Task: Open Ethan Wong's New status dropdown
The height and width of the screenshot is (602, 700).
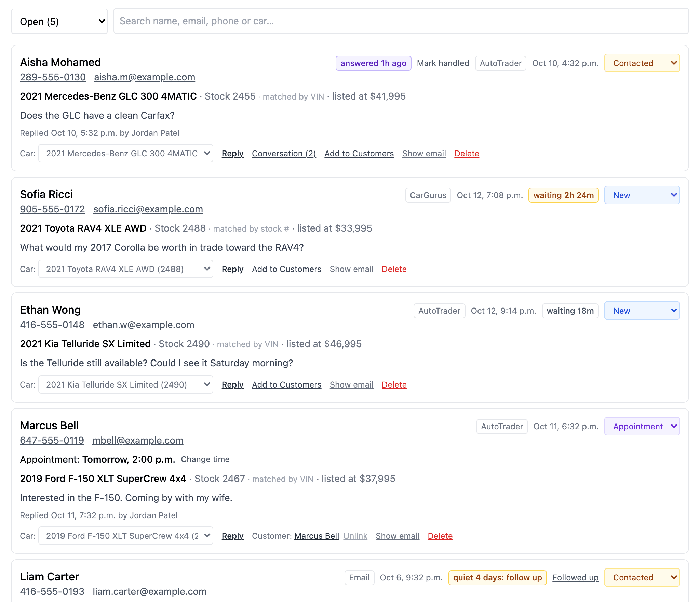Action: (x=642, y=311)
